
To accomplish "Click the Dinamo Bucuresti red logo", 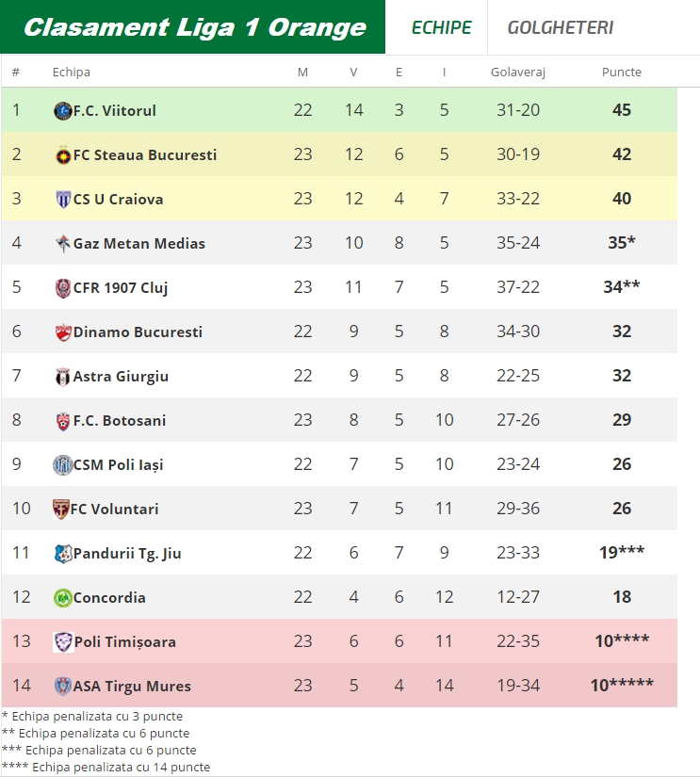I will (x=63, y=332).
